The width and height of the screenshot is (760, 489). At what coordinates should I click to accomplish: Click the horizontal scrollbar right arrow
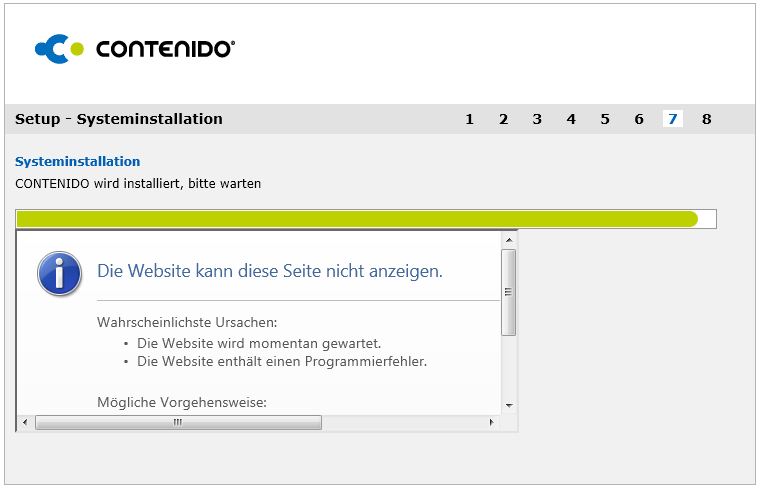pyautogui.click(x=491, y=422)
